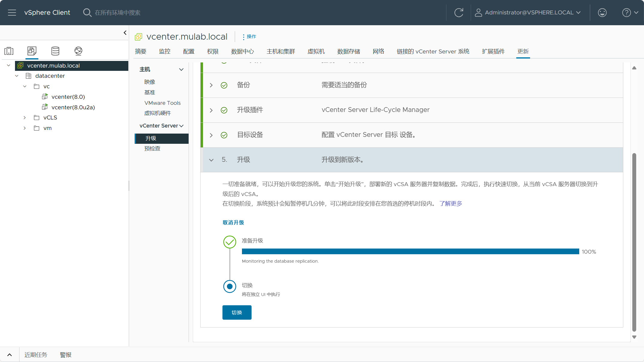Switch to Hosts and Clusters inventory view

point(9,51)
